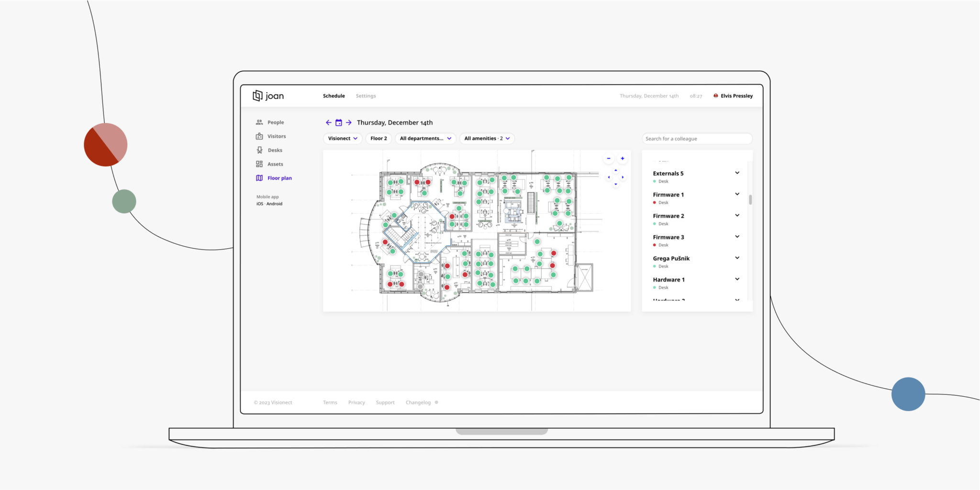Screen dimensions: 980x490
Task: Click the Joan logo
Action: [x=268, y=96]
